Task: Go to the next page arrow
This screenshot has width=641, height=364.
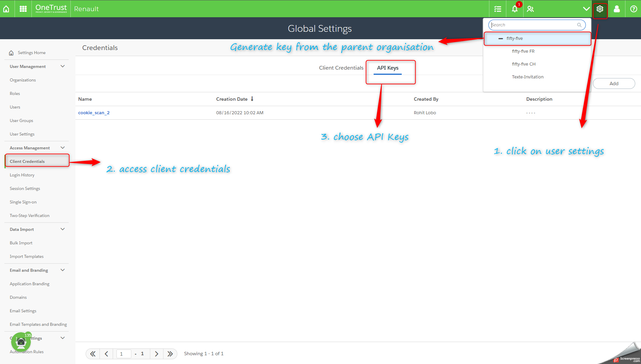Action: pyautogui.click(x=156, y=354)
